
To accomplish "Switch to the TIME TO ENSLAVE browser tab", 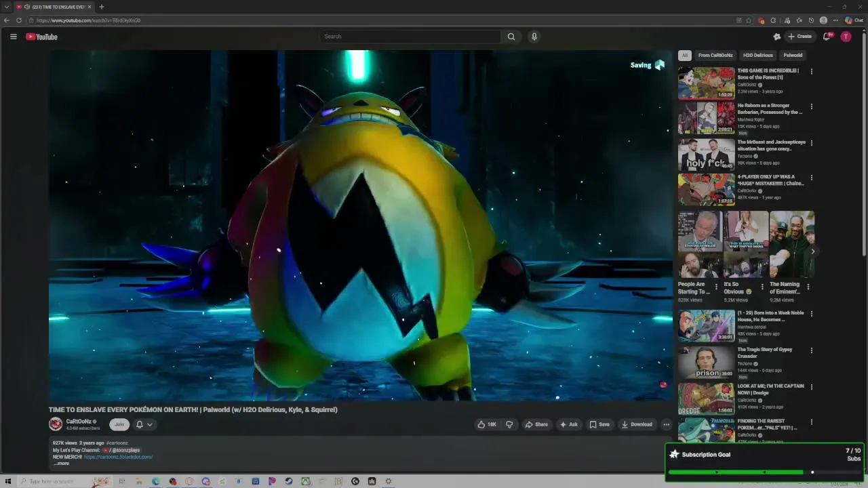I will [x=54, y=7].
